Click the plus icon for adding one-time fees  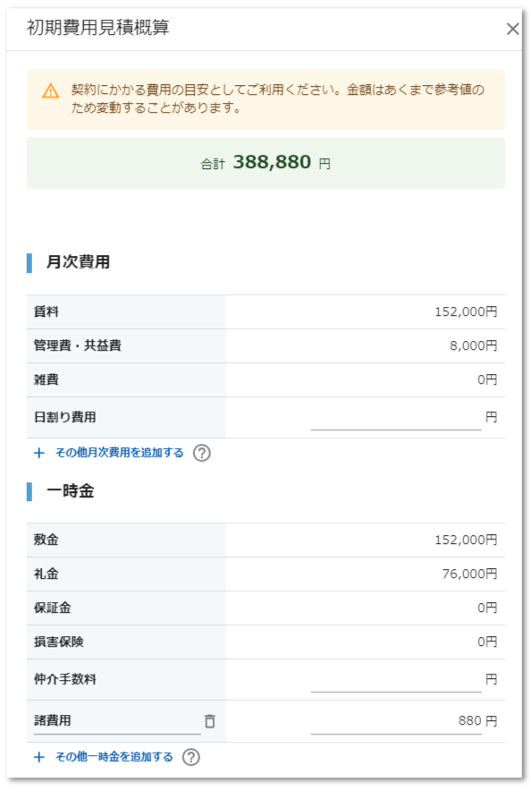(x=38, y=757)
